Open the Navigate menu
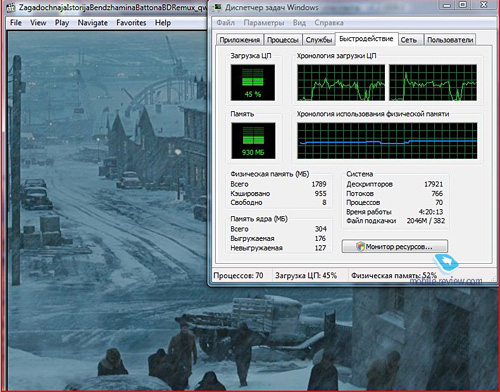Viewport: 500px width, 392px height. (93, 23)
